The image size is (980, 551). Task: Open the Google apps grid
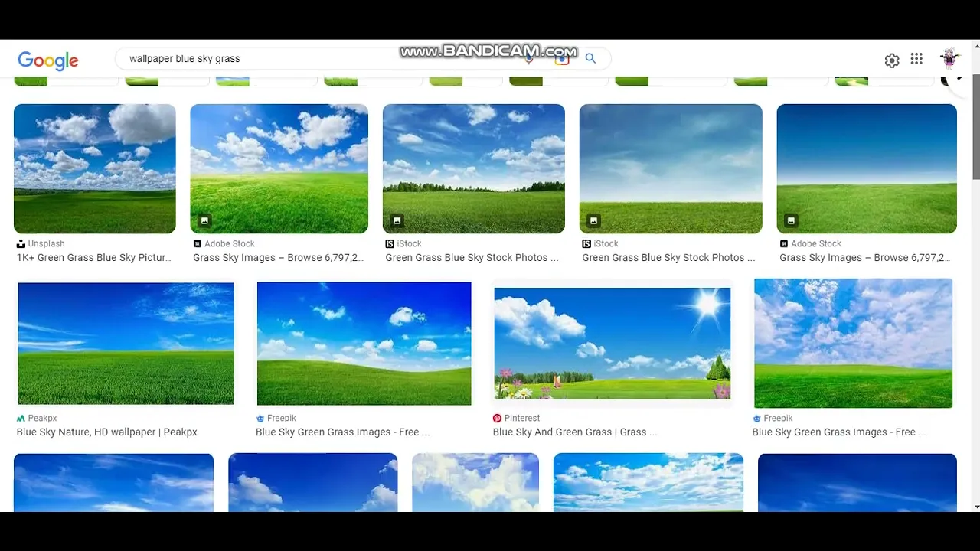point(916,59)
